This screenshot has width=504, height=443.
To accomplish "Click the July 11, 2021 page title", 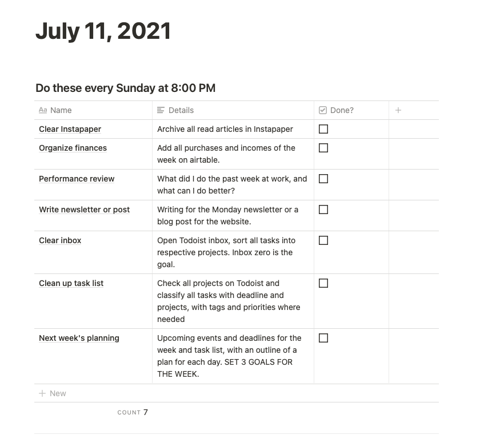I will [103, 31].
